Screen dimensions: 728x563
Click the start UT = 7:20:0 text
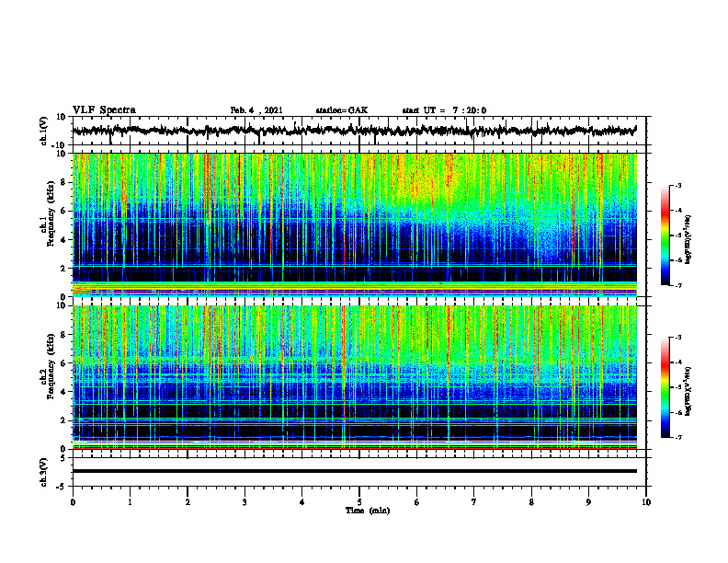pos(444,110)
